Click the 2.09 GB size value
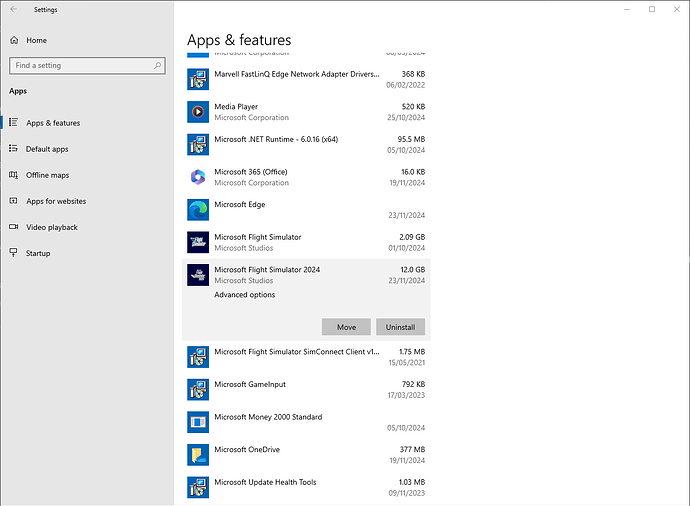This screenshot has width=690, height=506. click(412, 237)
